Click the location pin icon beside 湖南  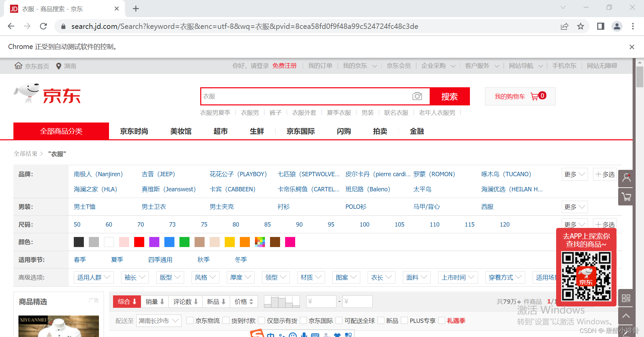click(59, 66)
